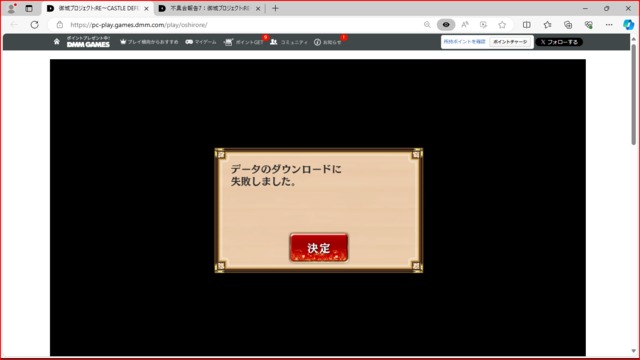This screenshot has height=360, width=640.
Task: Open the コミュニティ link
Action: click(289, 42)
